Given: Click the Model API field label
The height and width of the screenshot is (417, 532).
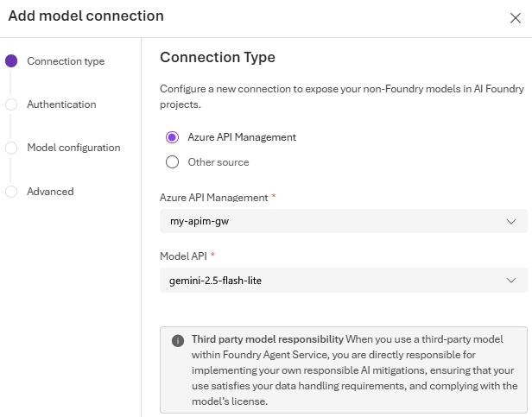Looking at the screenshot, I should (x=183, y=256).
